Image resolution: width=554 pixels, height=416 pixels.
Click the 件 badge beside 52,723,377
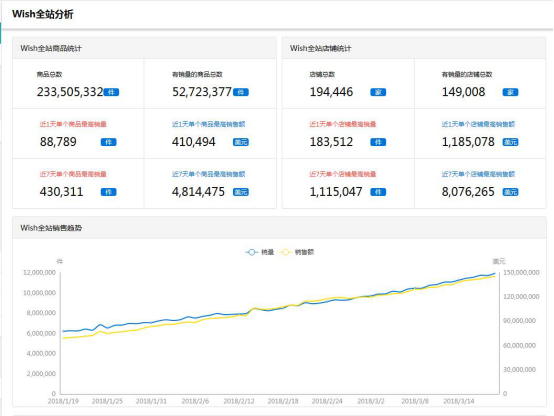click(241, 92)
